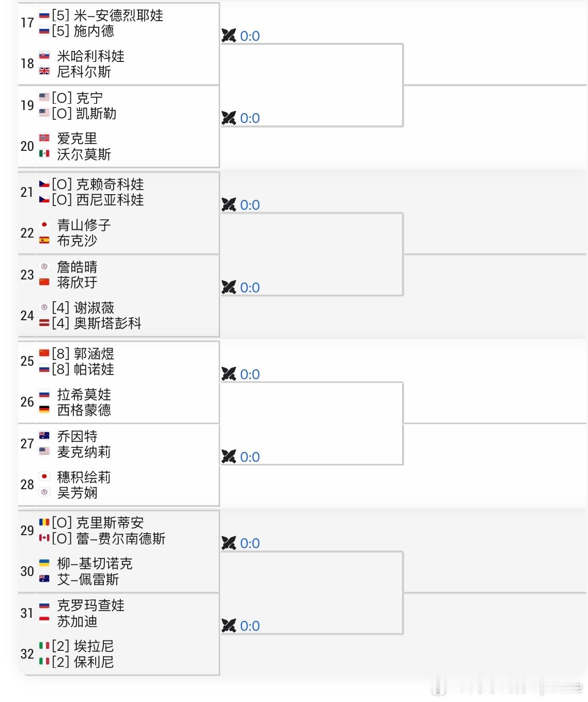Click crossed-swords icon for match 23 vs 24

pyautogui.click(x=228, y=287)
